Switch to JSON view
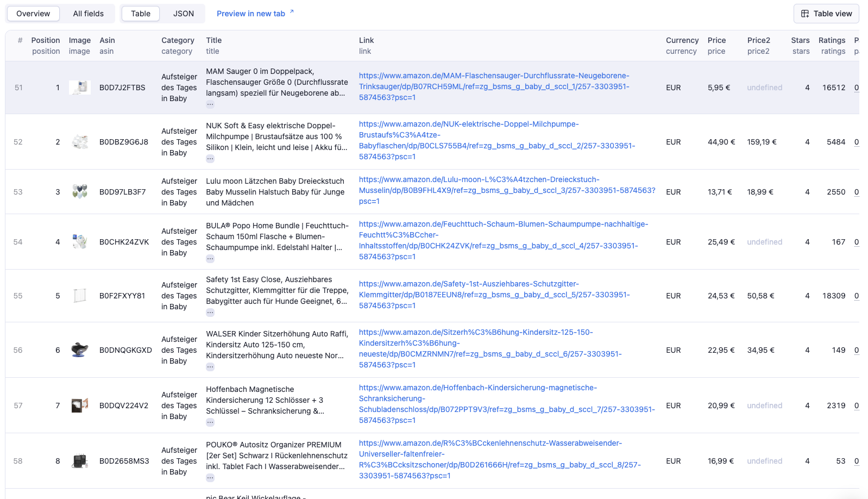Screen dimensions: 868x499 click(x=183, y=14)
